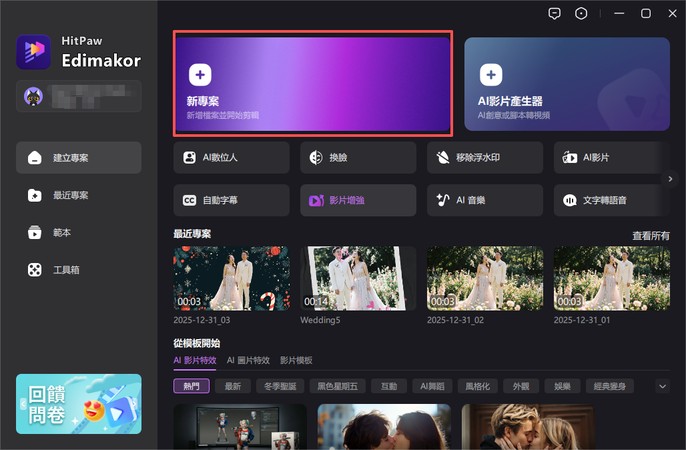Click the 2025-12-31_02 project name
Screen dimensions: 686x450
coord(455,320)
